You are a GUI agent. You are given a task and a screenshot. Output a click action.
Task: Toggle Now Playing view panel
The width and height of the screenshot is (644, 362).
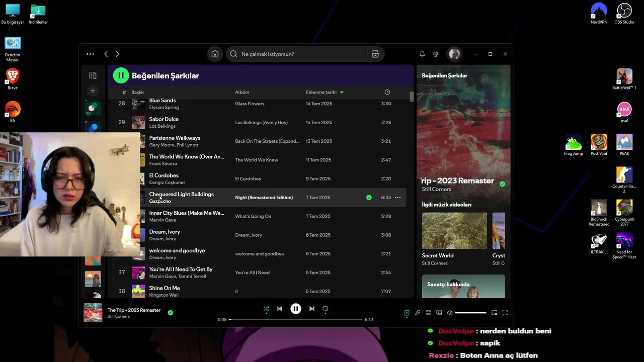(407, 313)
